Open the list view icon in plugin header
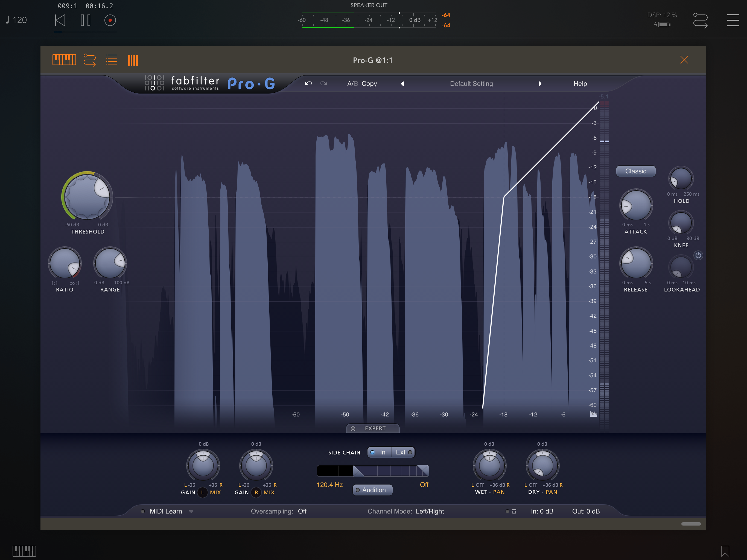This screenshot has width=747, height=560. point(111,60)
